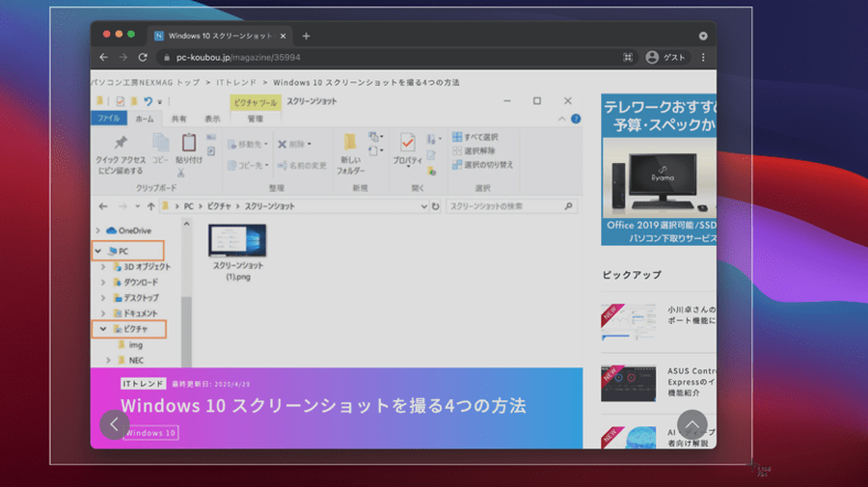Click Chrome's forward arrow button
Image resolution: width=868 pixels, height=487 pixels.
122,57
